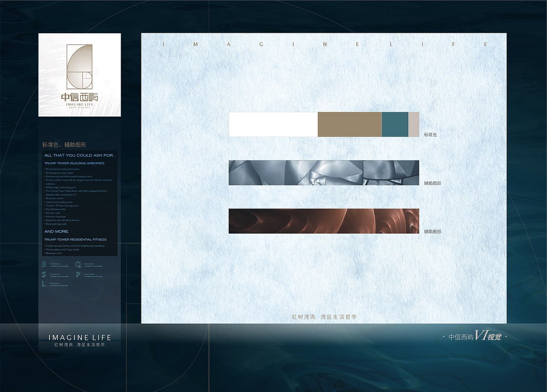Click 'Infinity-edge swimming pool' line
Image resolution: width=547 pixels, height=392 pixels.
60,187
